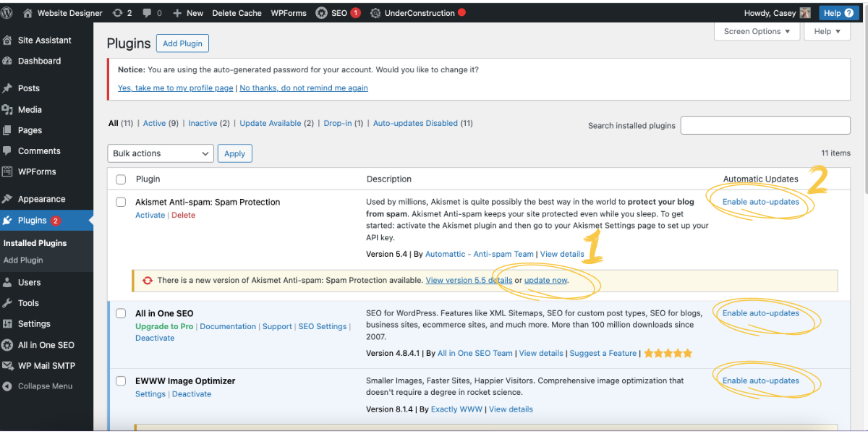This screenshot has width=868, height=434.
Task: Open the Website Designer home icon
Action: [x=27, y=13]
